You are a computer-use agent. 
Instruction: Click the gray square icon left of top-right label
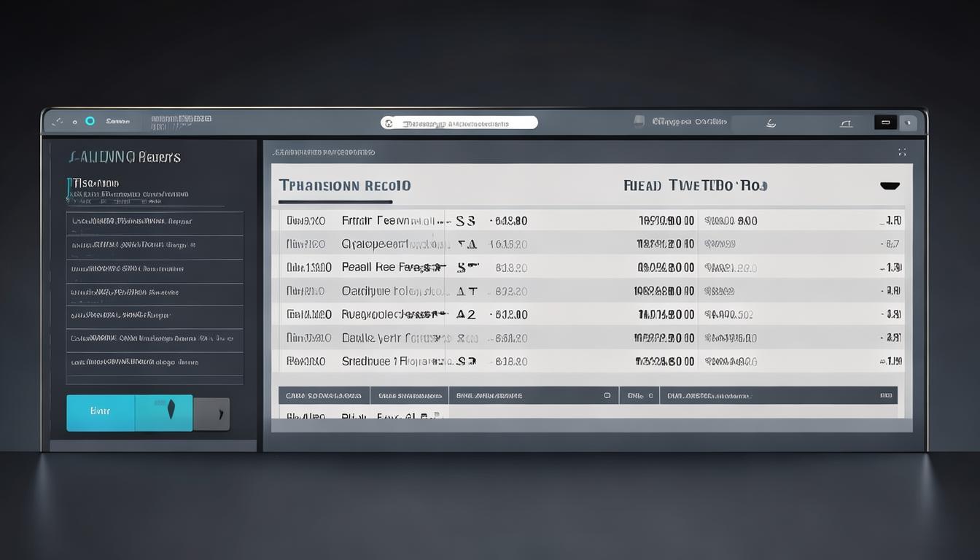point(639,122)
